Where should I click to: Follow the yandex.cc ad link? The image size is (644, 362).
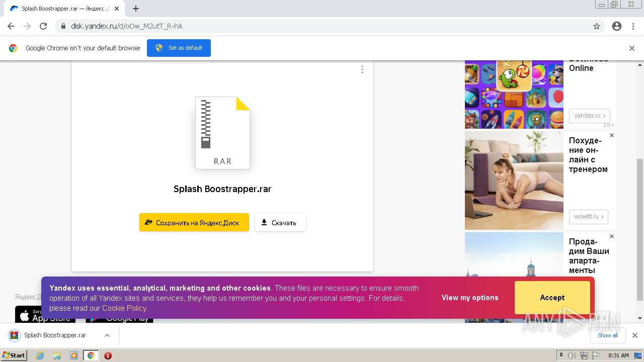[x=589, y=116]
